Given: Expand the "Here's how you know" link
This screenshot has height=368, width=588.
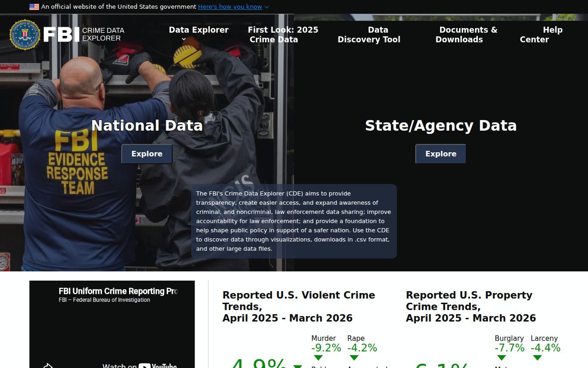Looking at the screenshot, I should click(x=233, y=7).
